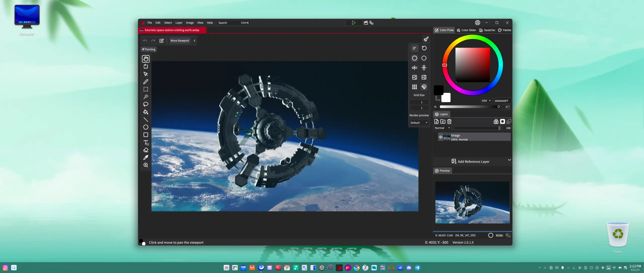
Task: Select the Move Viewport hand tool
Action: [146, 59]
